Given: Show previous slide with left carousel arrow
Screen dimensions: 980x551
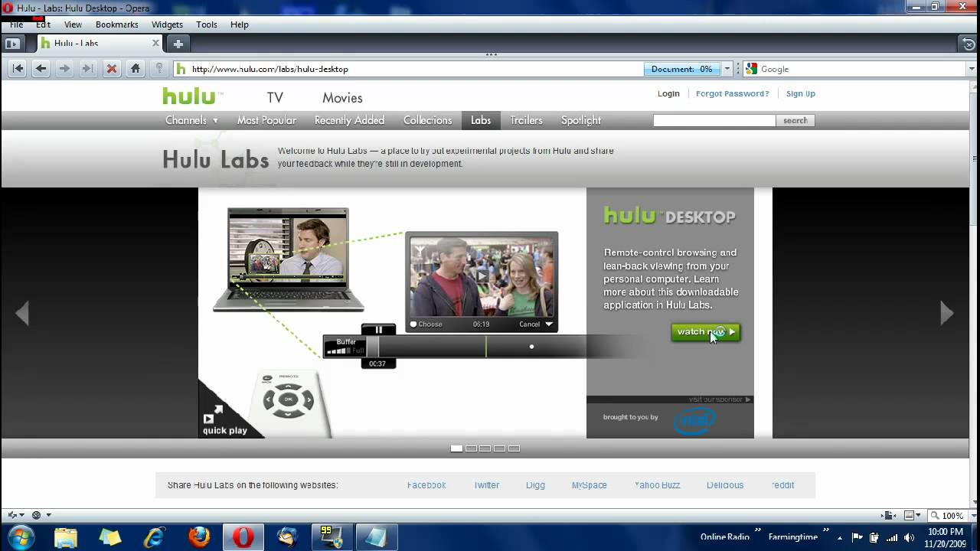Looking at the screenshot, I should tap(22, 312).
